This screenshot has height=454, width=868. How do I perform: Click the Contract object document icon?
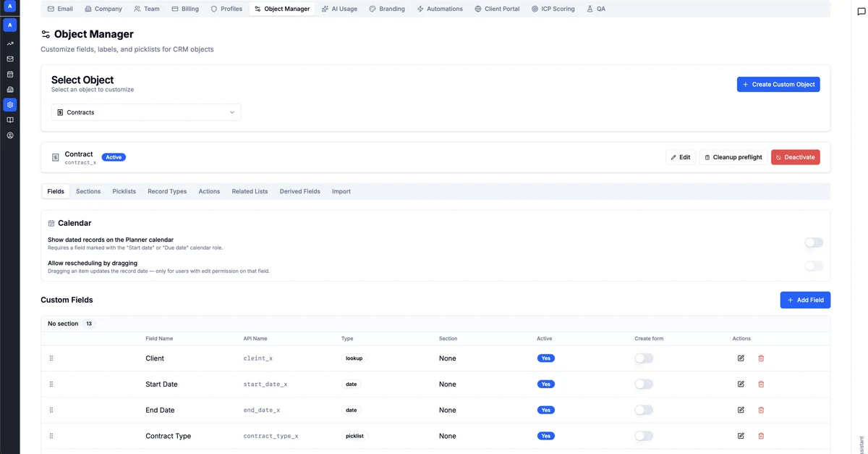(56, 157)
